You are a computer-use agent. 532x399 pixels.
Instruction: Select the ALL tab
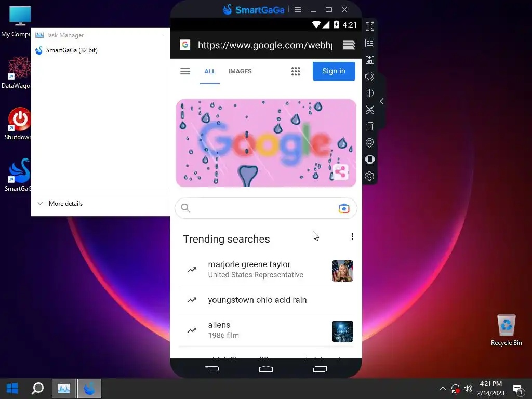tap(210, 71)
